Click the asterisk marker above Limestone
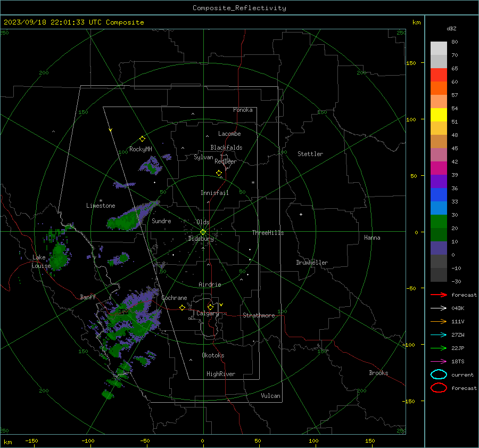Screen dimensions: 479x448 pos(101,201)
